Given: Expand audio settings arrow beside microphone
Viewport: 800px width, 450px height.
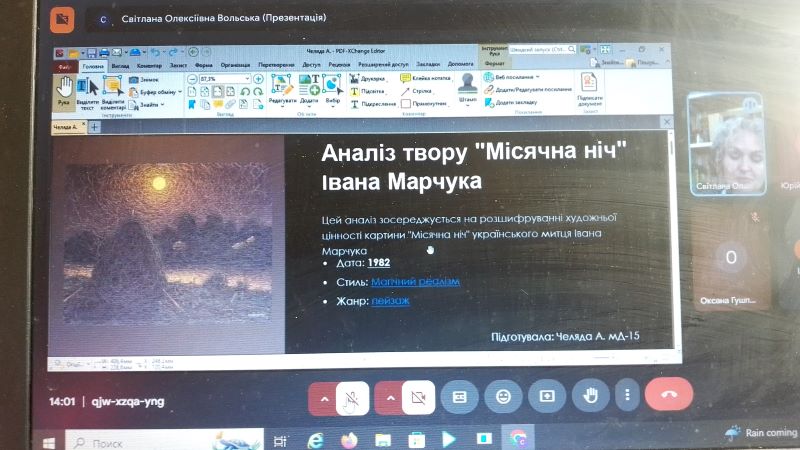Looking at the screenshot, I should pos(324,399).
